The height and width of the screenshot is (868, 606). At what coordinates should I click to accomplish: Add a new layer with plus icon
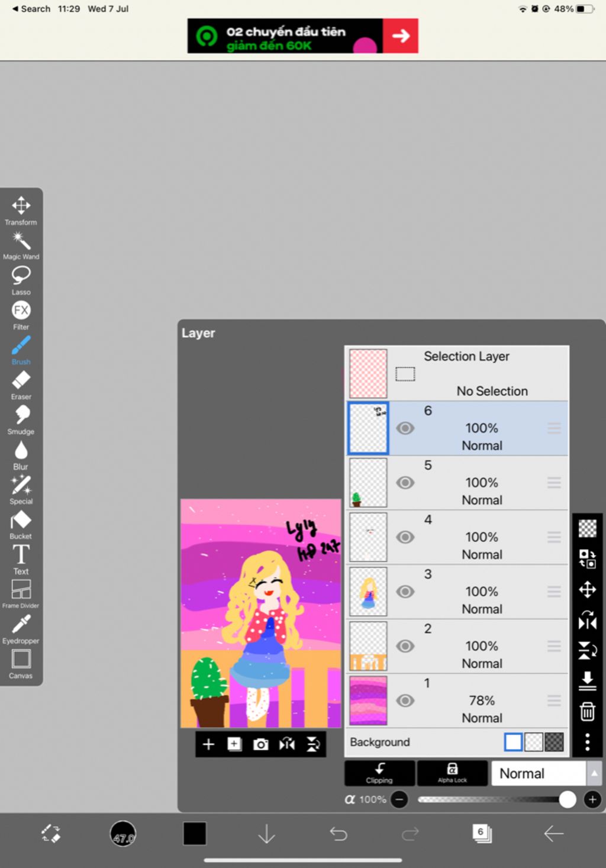point(208,744)
